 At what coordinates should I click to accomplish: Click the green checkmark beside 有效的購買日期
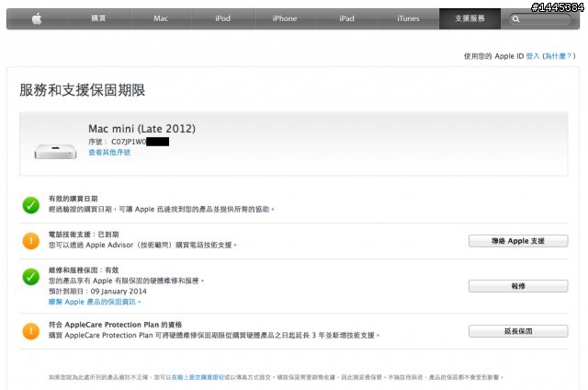click(30, 205)
